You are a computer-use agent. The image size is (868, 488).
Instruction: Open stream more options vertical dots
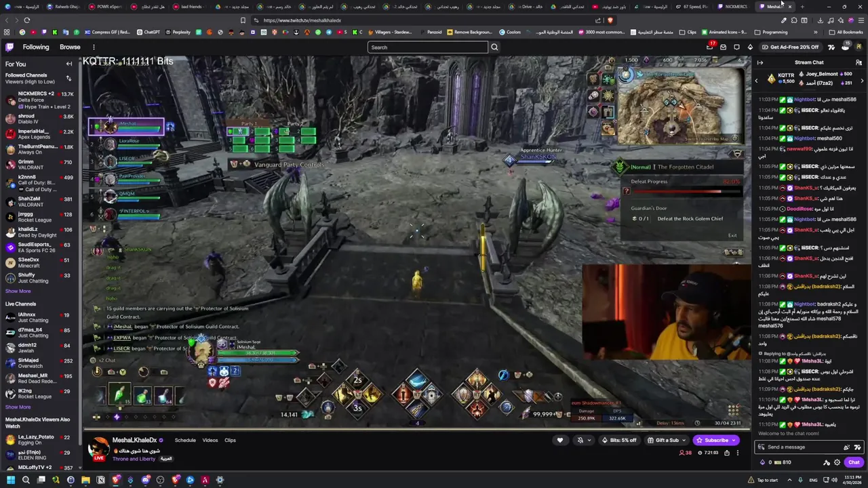(738, 453)
